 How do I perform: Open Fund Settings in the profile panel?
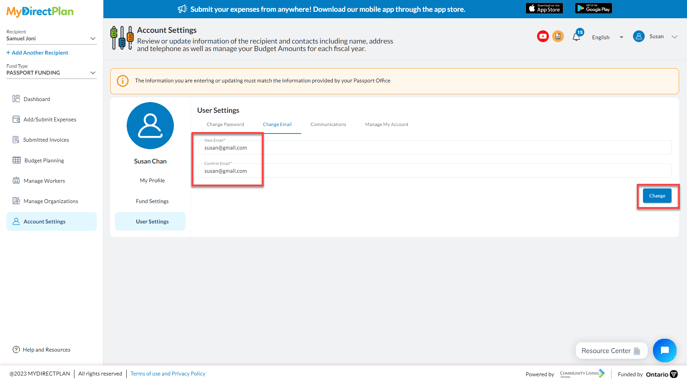pos(152,201)
